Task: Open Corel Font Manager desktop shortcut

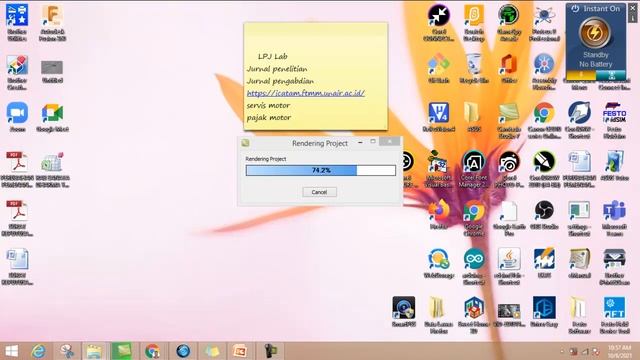Action: 474,169
